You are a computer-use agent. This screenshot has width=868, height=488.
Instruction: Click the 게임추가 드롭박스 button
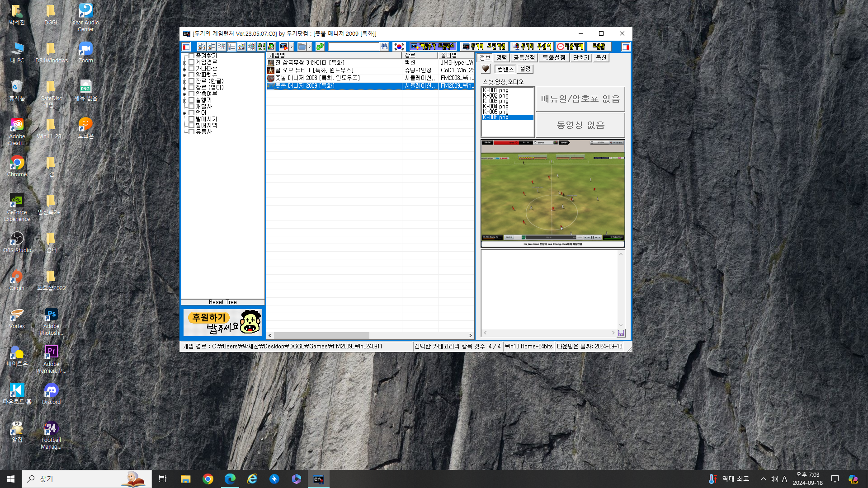point(433,47)
